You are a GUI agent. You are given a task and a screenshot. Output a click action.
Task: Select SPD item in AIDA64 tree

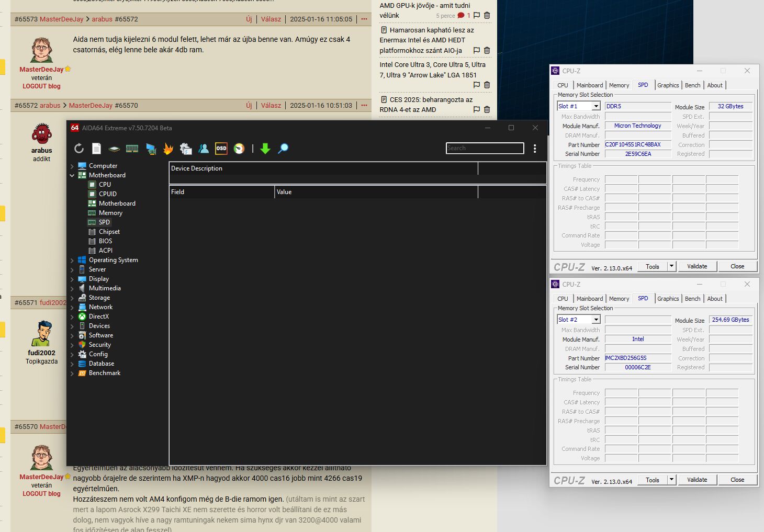[104, 222]
